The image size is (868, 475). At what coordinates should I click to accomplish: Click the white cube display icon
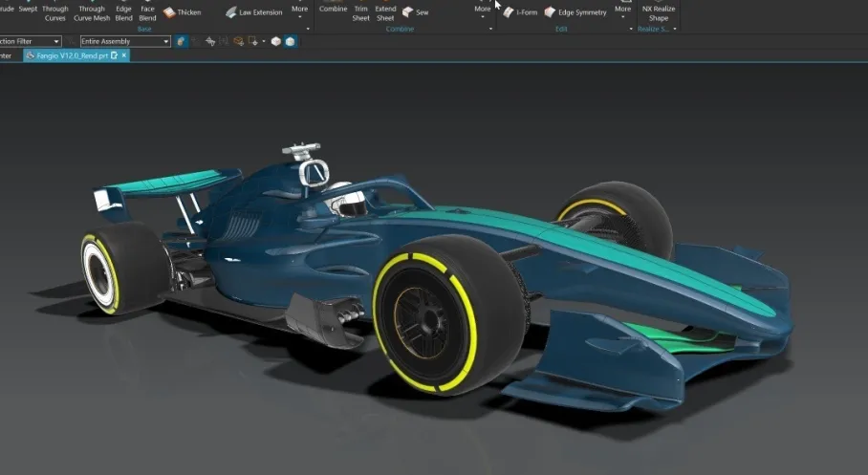pos(275,41)
